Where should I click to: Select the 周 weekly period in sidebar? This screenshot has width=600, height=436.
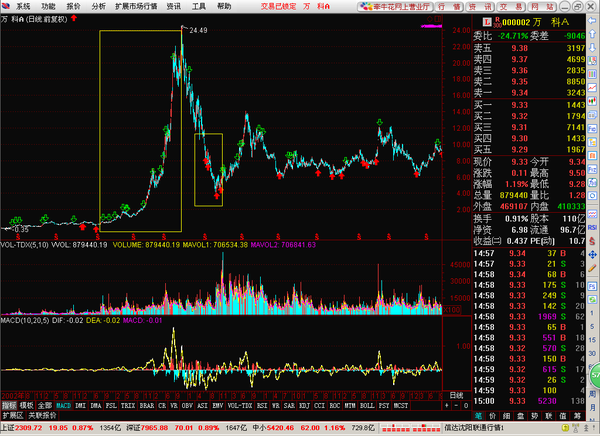(x=592, y=394)
